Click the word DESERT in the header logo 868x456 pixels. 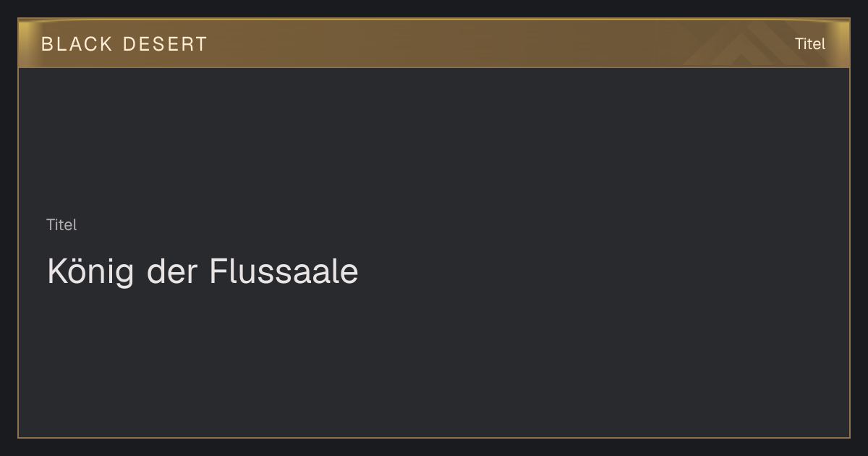165,44
